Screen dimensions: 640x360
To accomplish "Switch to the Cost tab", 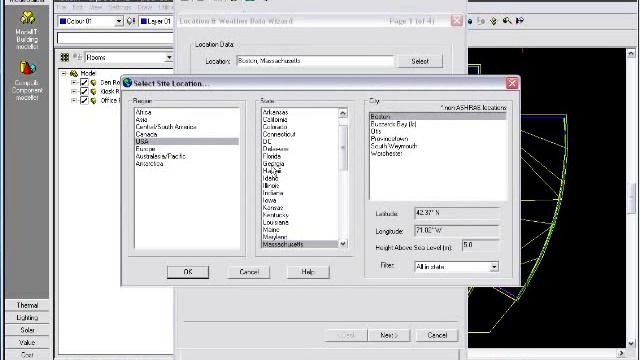I will [27, 355].
